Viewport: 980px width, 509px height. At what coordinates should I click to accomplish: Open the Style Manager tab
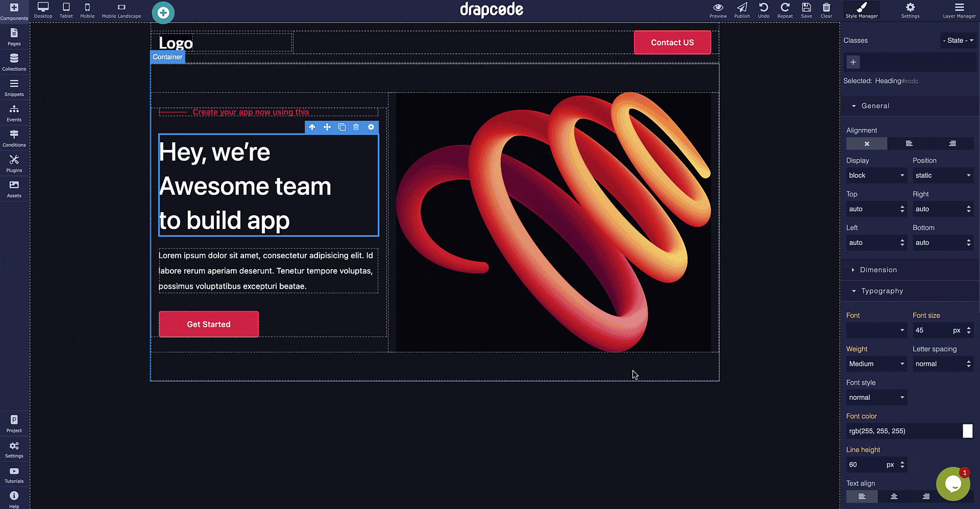coord(861,9)
